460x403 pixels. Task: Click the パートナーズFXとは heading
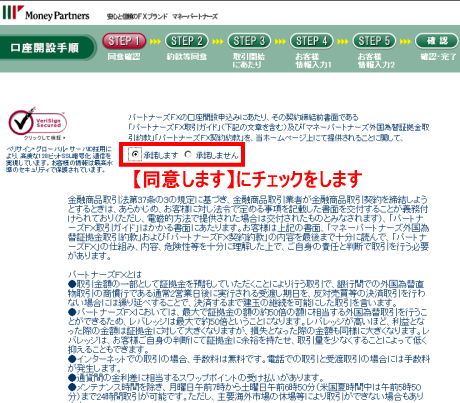click(x=105, y=275)
